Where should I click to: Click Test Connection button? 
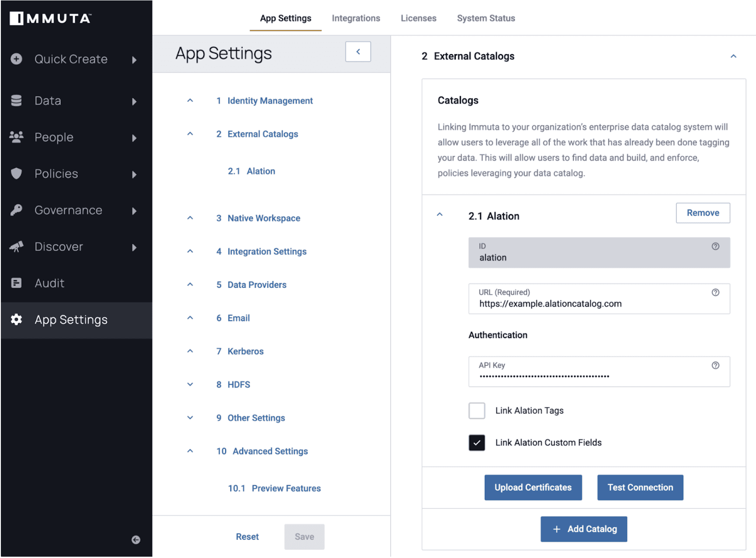(640, 488)
